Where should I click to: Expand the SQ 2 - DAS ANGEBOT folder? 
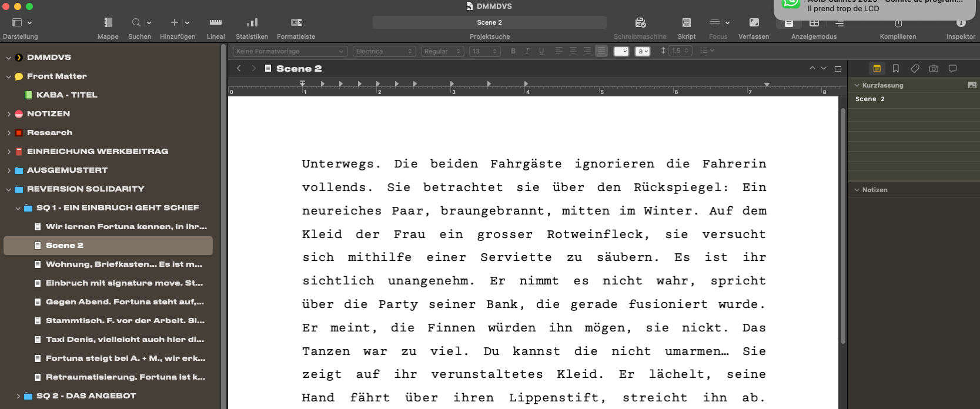pos(18,396)
